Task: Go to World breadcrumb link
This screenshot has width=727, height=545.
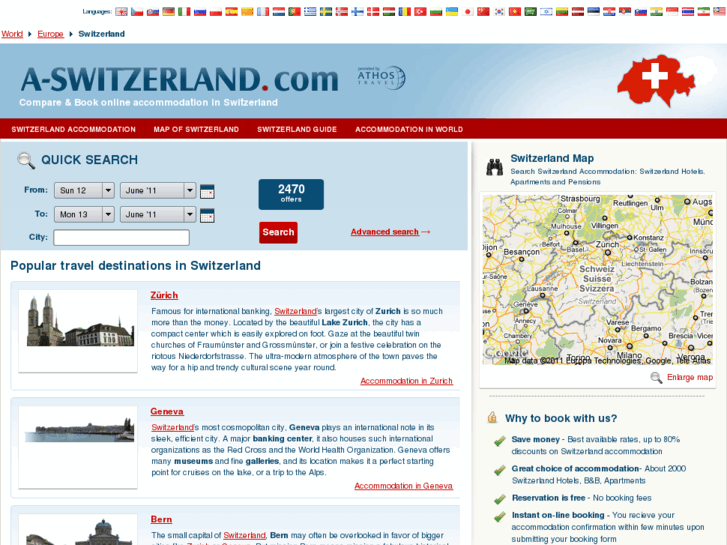Action: (x=12, y=34)
